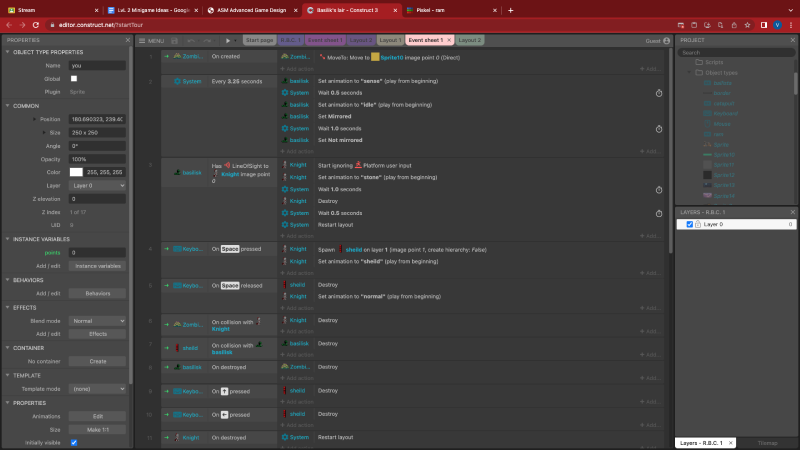This screenshot has width=800, height=450.
Task: Open the Template mode dropdown
Action: tap(97, 388)
